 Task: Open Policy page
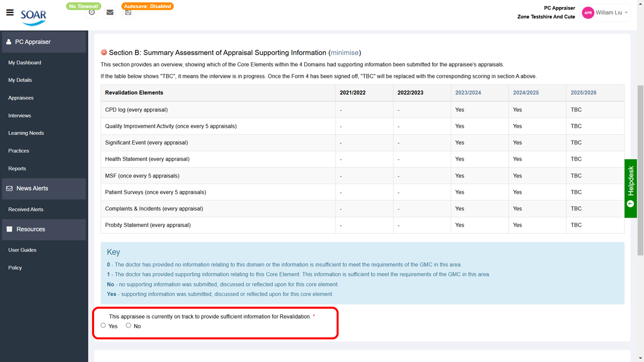15,268
